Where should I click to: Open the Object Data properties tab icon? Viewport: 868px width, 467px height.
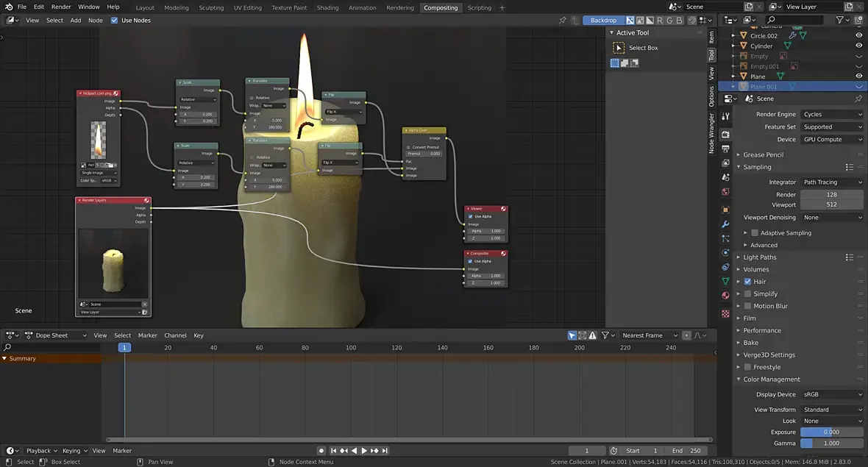[725, 281]
